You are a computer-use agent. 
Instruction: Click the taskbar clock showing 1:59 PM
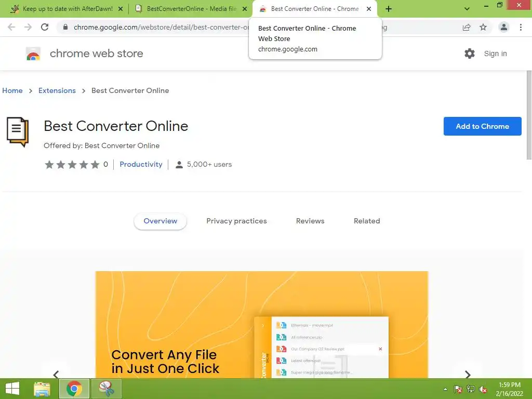click(509, 389)
